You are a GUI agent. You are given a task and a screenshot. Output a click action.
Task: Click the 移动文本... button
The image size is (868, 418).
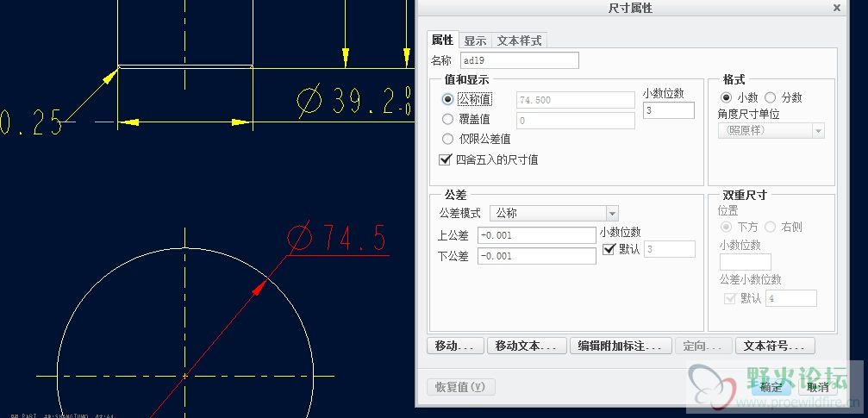point(527,346)
